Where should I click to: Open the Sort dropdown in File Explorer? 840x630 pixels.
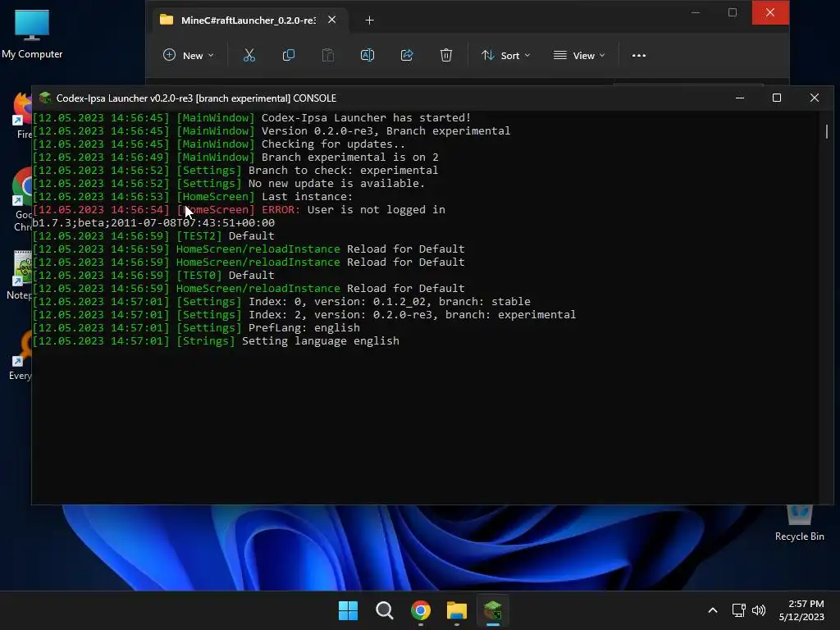coord(505,55)
